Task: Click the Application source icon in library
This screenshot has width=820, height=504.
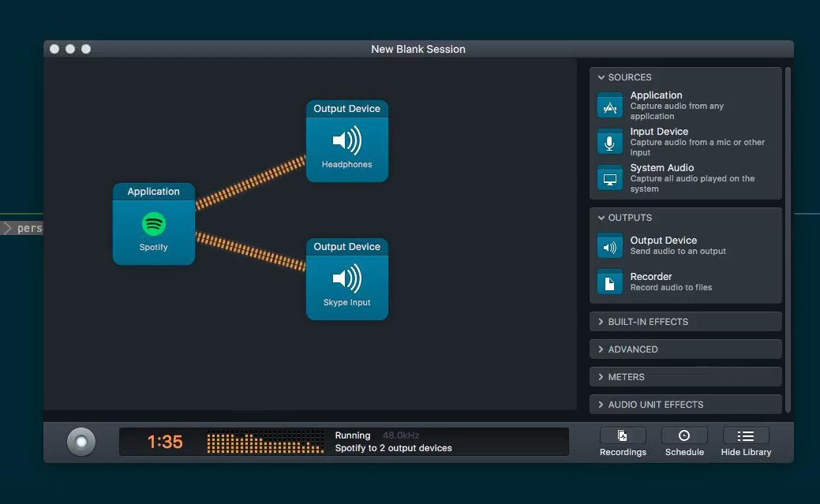Action: click(610, 106)
